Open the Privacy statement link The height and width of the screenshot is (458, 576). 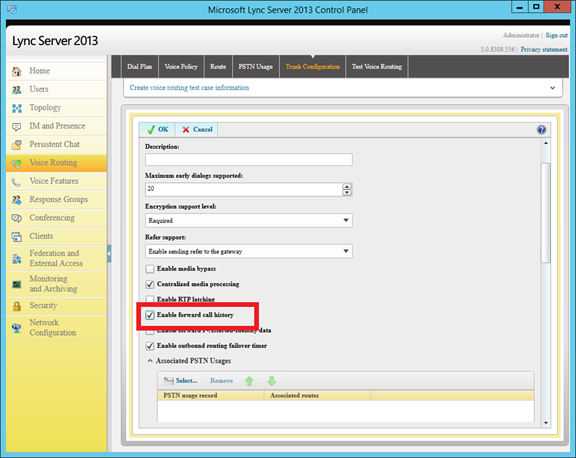pos(544,50)
